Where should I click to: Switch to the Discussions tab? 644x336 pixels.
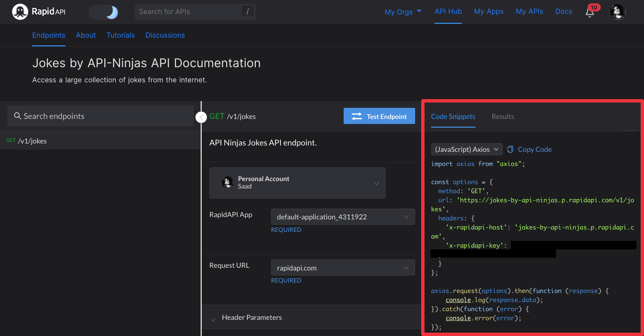(x=165, y=35)
